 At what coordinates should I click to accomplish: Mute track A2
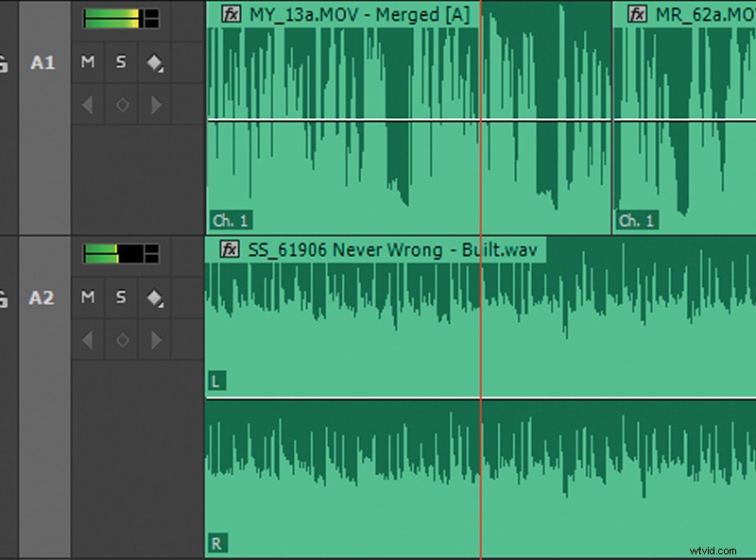(86, 297)
